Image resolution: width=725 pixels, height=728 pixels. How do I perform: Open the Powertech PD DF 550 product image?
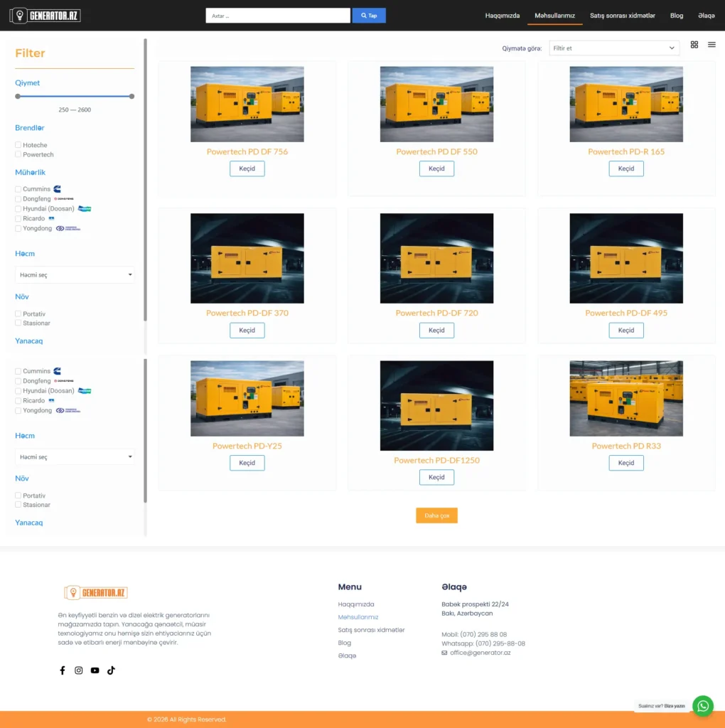coord(436,104)
